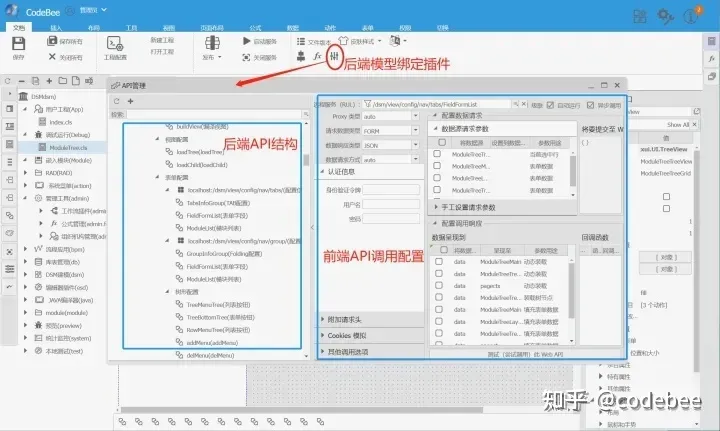
Task: Click the T-shirt skin style icon
Action: (343, 41)
